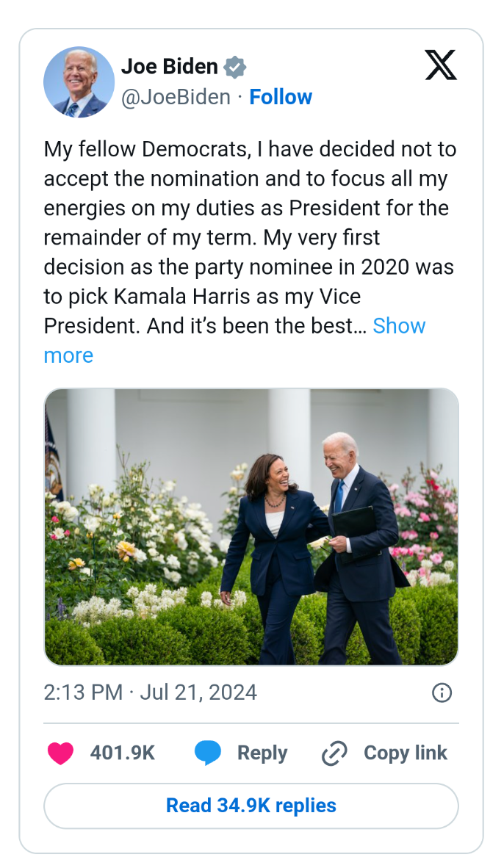Expand the tweet with Show more
The height and width of the screenshot is (868, 504).
[399, 326]
